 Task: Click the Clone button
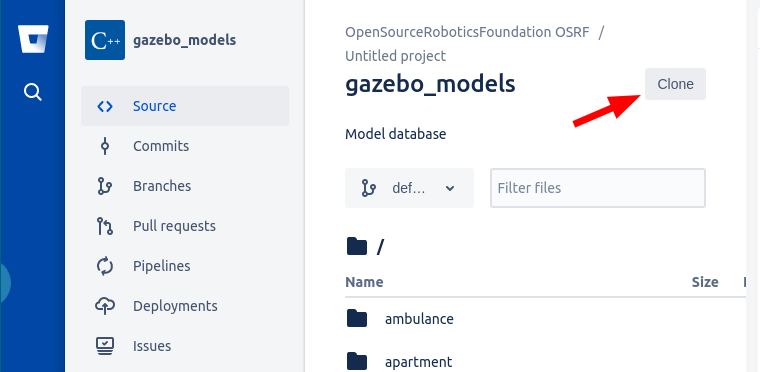pos(675,84)
